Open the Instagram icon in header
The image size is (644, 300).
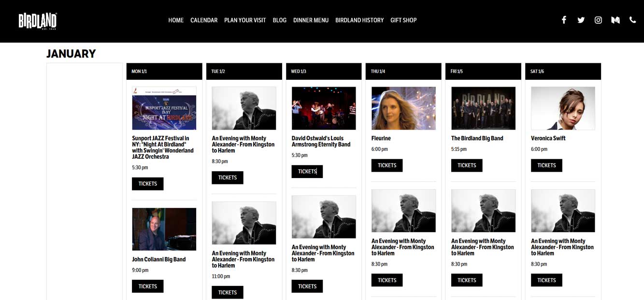click(598, 20)
